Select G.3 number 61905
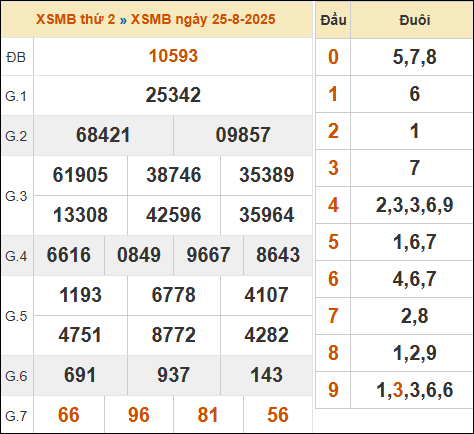The image size is (474, 434). (80, 175)
